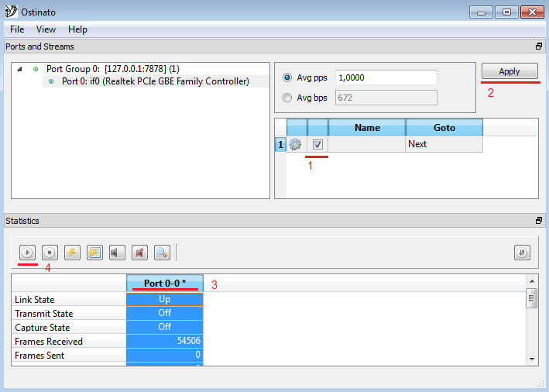Clear all ports statistics icon
This screenshot has height=392, width=549.
point(95,253)
